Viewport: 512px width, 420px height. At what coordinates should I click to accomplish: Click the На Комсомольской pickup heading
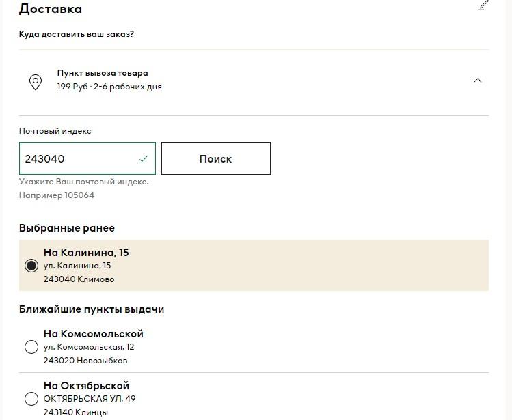pyautogui.click(x=94, y=333)
